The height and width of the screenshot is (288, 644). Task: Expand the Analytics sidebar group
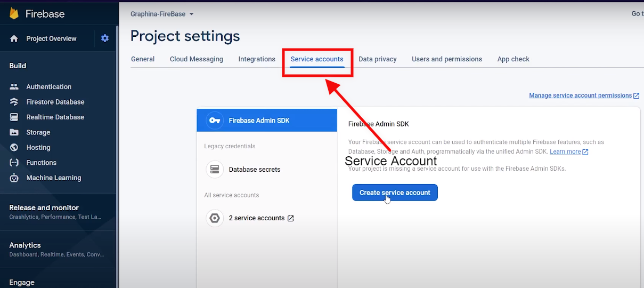click(59, 249)
